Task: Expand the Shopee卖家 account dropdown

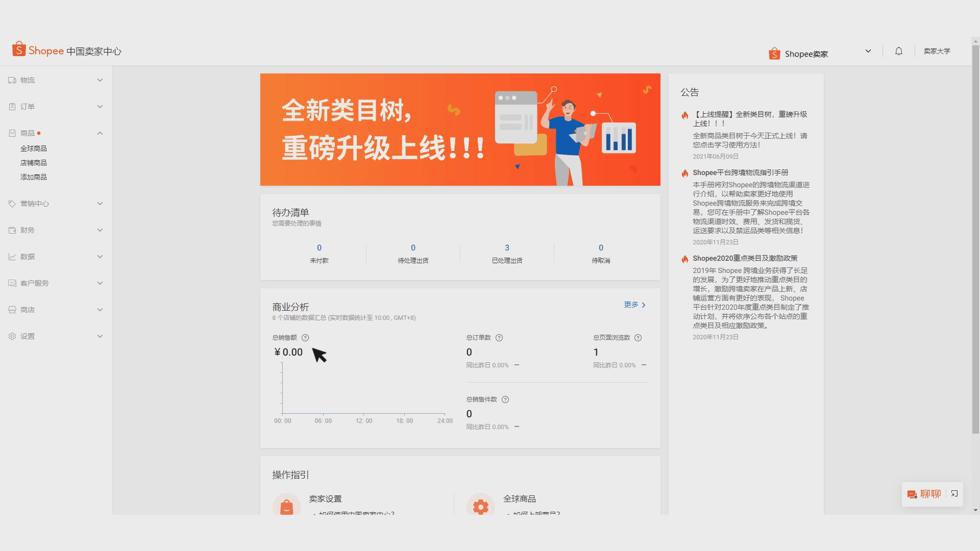Action: point(868,51)
